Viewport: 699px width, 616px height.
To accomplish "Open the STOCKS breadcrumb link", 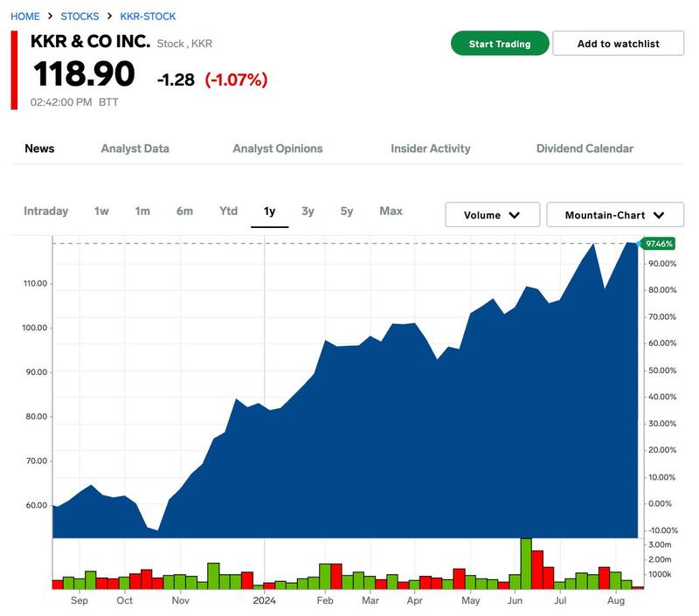I will point(80,17).
